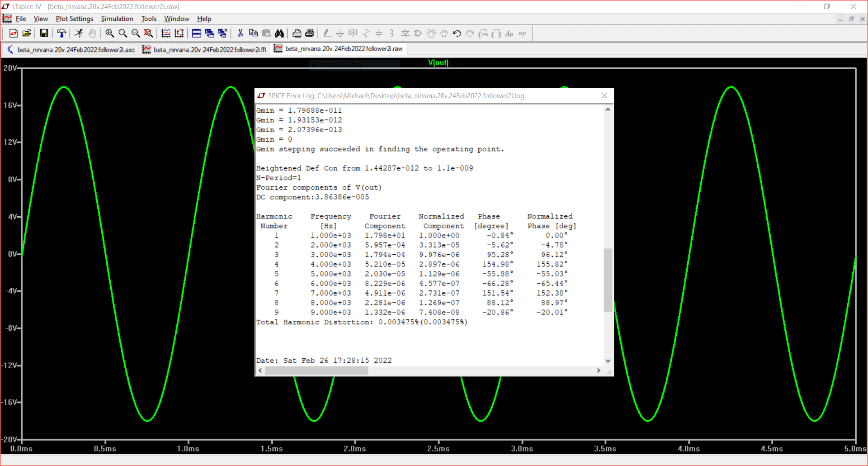The image size is (868, 466).
Task: Click the Pan magnifier icon
Action: 123,33
